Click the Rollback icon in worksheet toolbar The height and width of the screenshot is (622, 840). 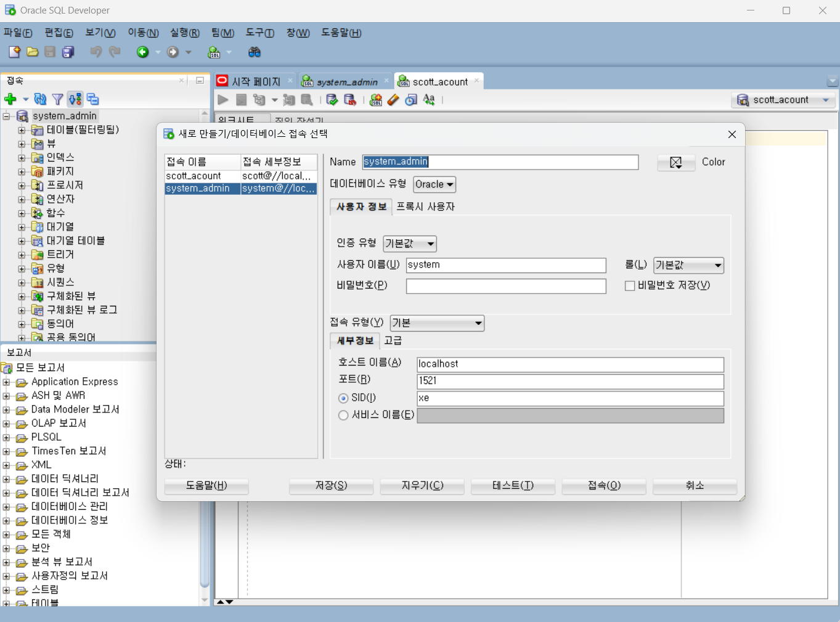350,100
